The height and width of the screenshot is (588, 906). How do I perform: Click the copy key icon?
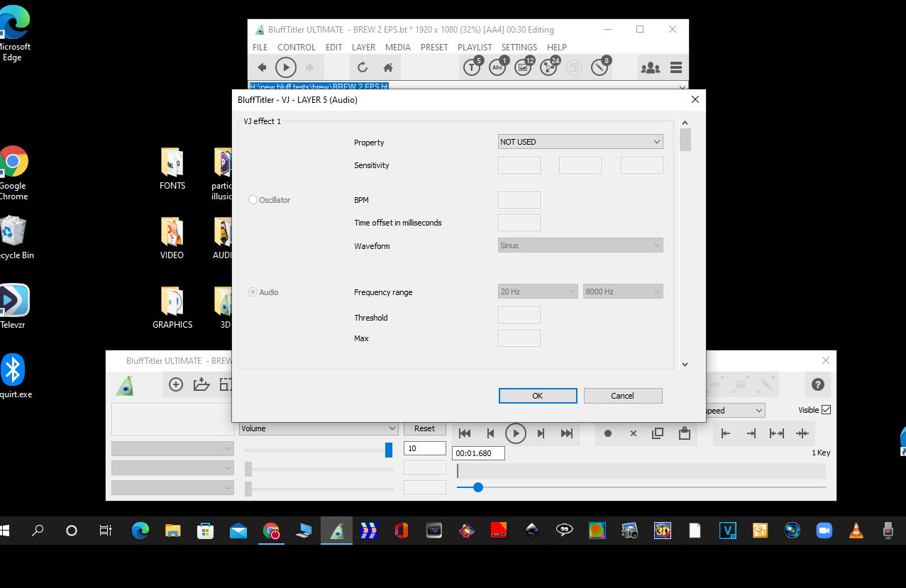(x=658, y=433)
